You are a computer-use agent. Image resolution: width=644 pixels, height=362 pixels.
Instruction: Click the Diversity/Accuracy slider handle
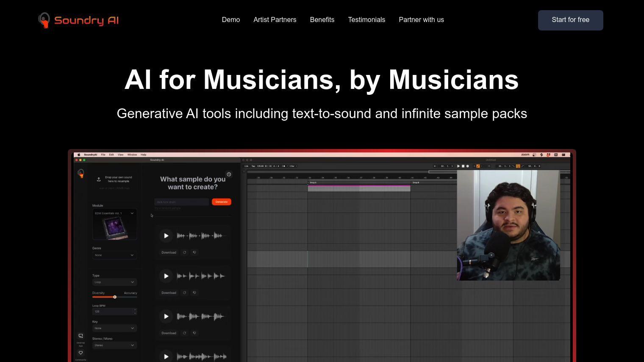click(115, 297)
